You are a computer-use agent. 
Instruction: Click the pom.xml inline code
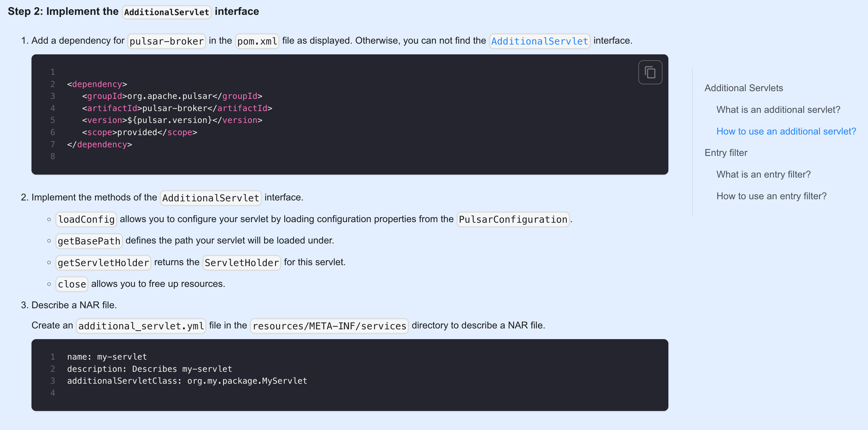coord(257,41)
